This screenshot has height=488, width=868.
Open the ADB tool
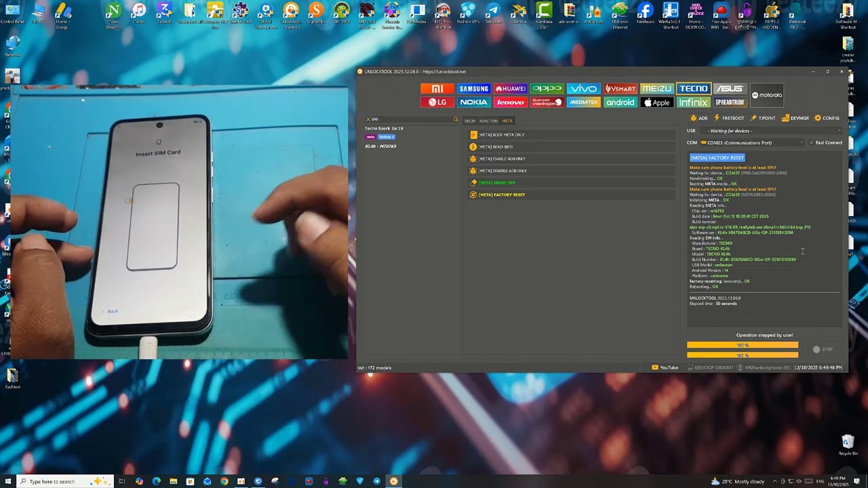click(x=699, y=118)
